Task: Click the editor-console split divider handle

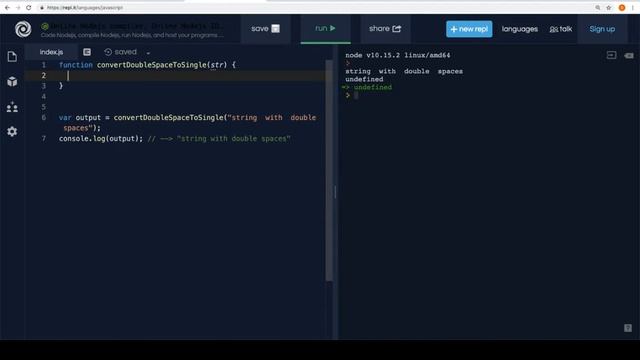Action: pos(335,192)
